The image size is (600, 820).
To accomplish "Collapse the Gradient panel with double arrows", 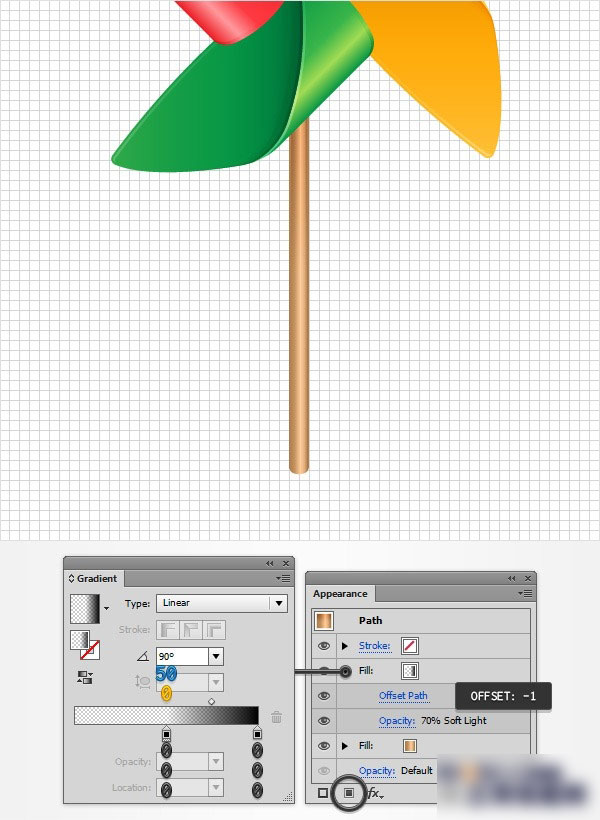I will point(269,563).
